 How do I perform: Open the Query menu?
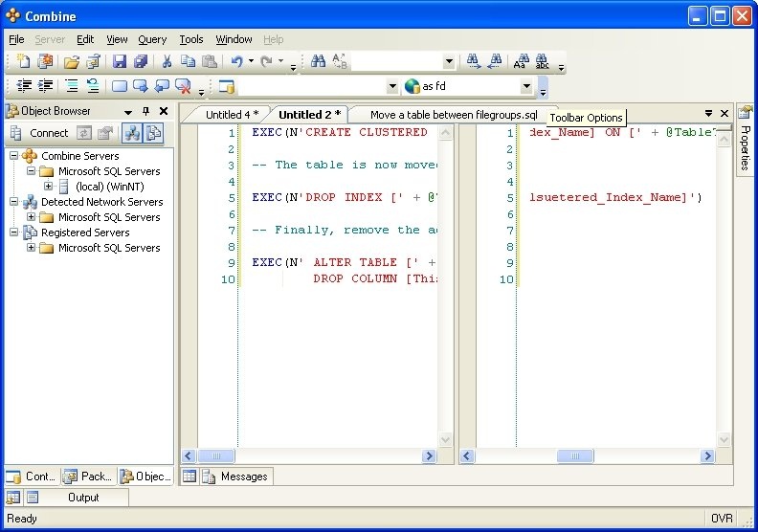152,39
